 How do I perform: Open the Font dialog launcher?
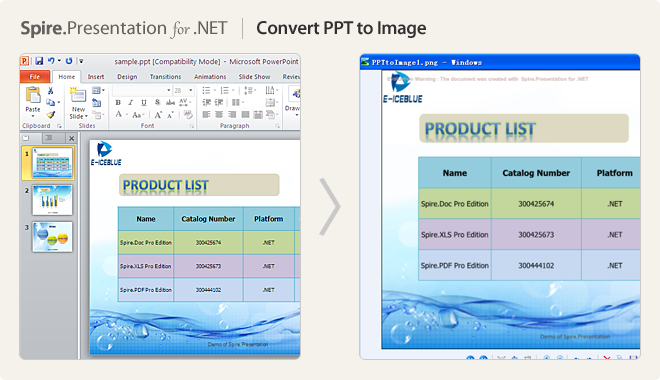tap(192, 126)
